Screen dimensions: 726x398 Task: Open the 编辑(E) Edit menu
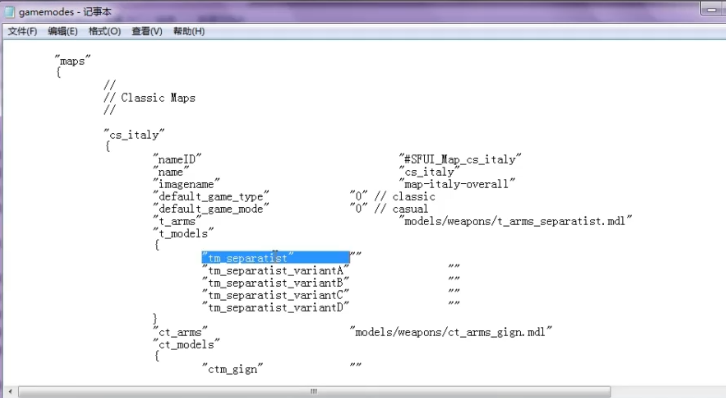[x=63, y=31]
